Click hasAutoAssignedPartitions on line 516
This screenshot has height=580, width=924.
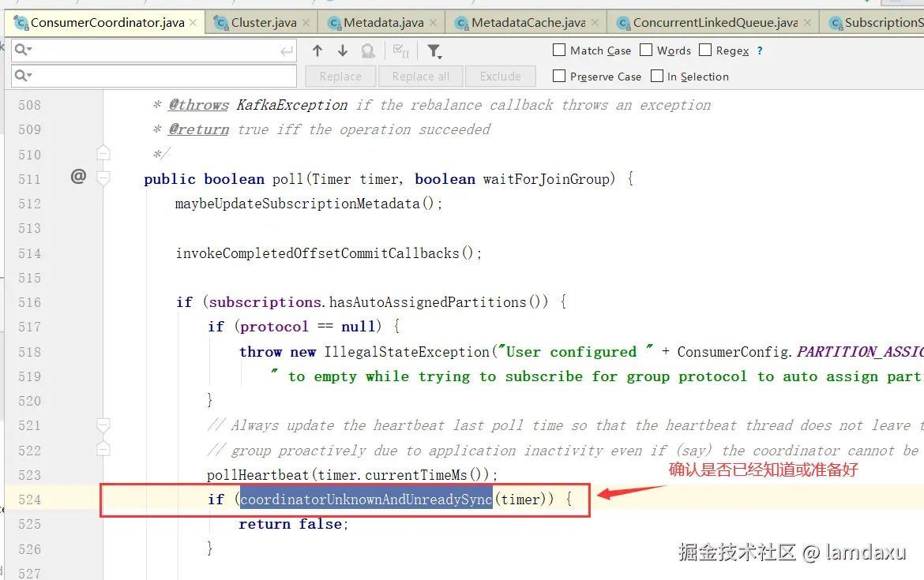[427, 302]
